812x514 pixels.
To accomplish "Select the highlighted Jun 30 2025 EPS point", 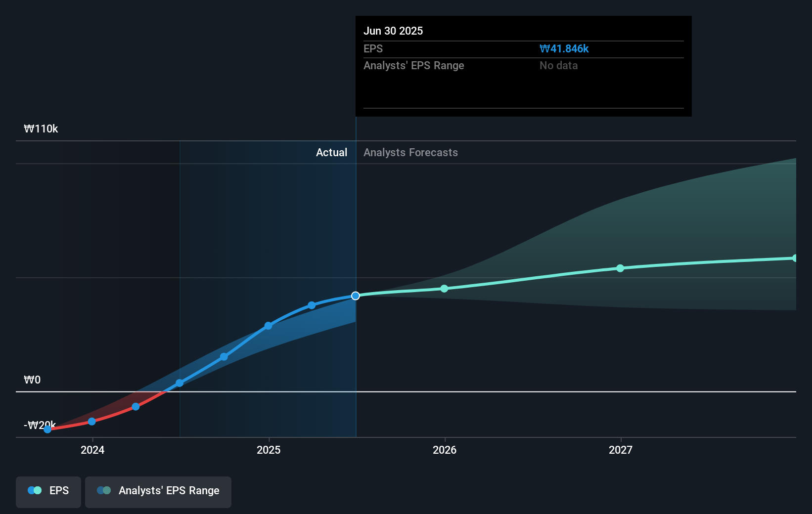I will pos(356,296).
